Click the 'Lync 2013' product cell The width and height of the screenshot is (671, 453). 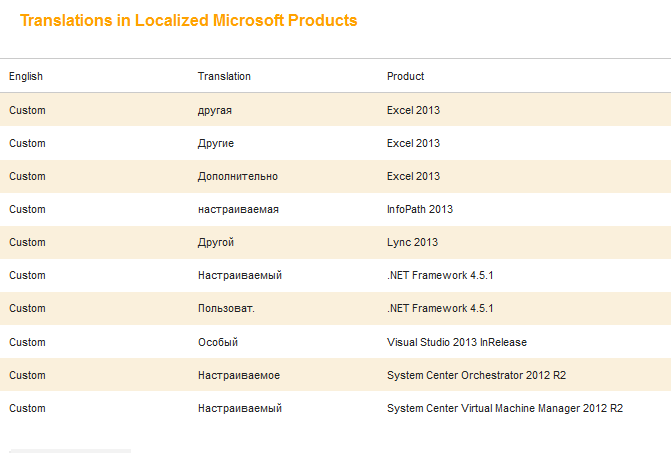click(412, 242)
